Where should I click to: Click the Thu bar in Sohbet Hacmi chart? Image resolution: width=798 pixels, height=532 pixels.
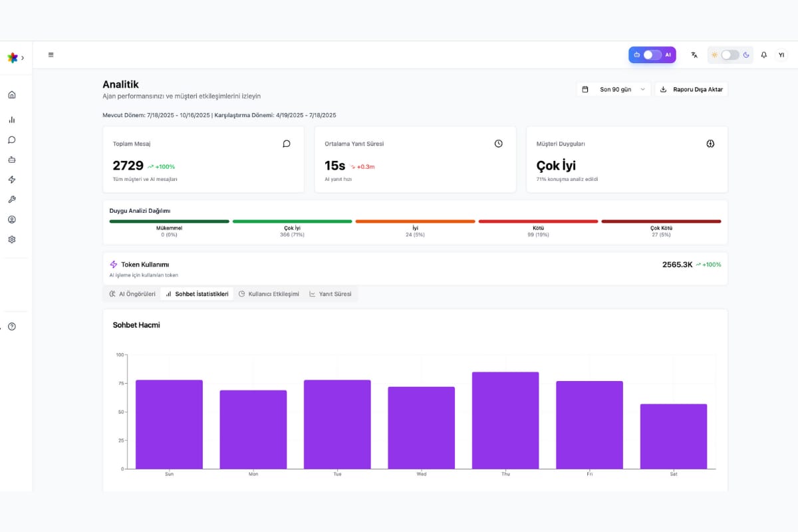click(505, 420)
